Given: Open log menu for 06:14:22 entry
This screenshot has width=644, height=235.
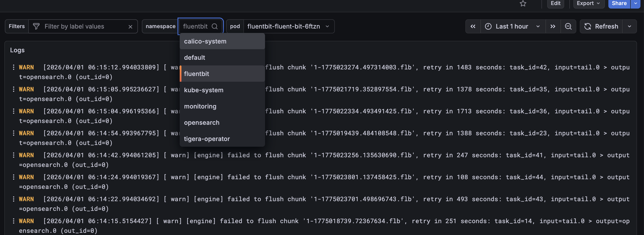Looking at the screenshot, I should 13,199.
